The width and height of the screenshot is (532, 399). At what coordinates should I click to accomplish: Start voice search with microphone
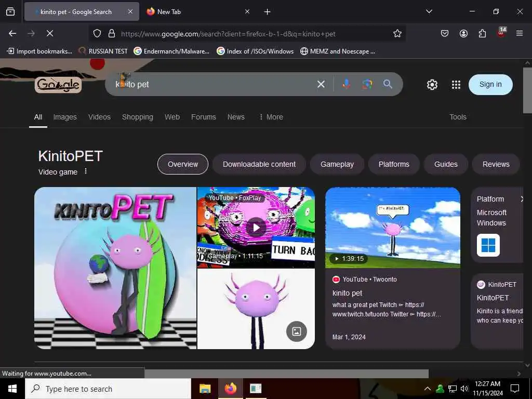click(x=346, y=84)
